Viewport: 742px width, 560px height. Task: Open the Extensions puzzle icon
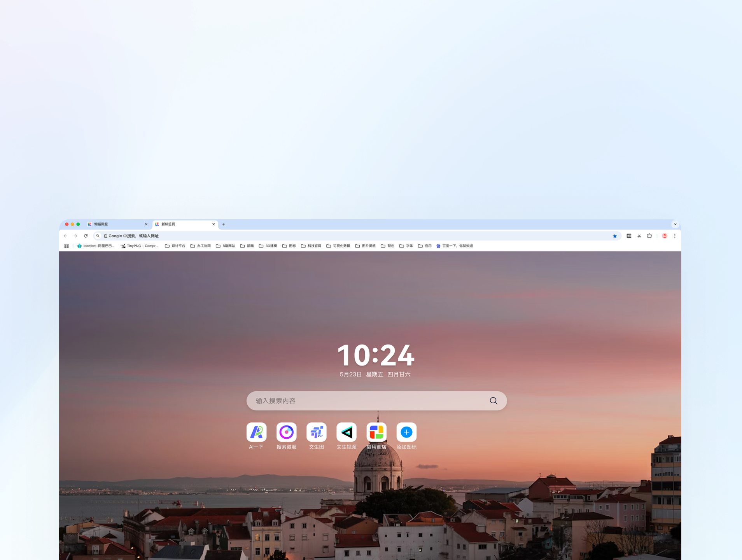[649, 236]
